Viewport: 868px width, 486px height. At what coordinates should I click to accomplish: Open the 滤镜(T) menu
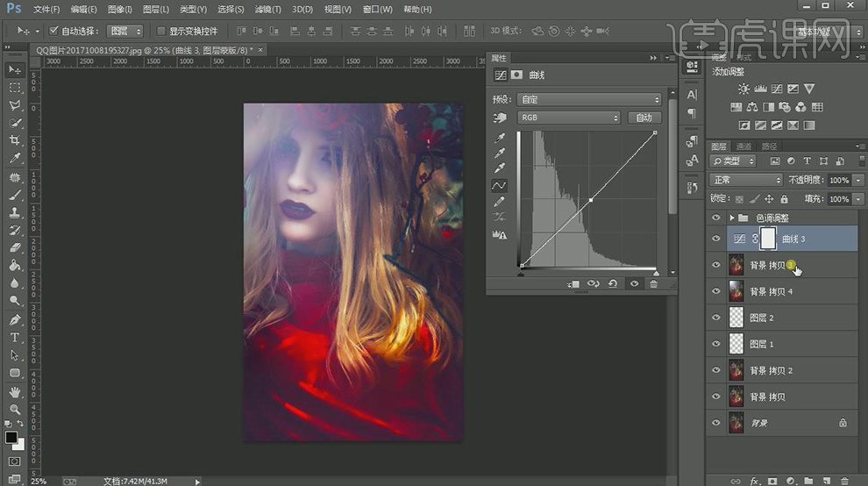[267, 9]
